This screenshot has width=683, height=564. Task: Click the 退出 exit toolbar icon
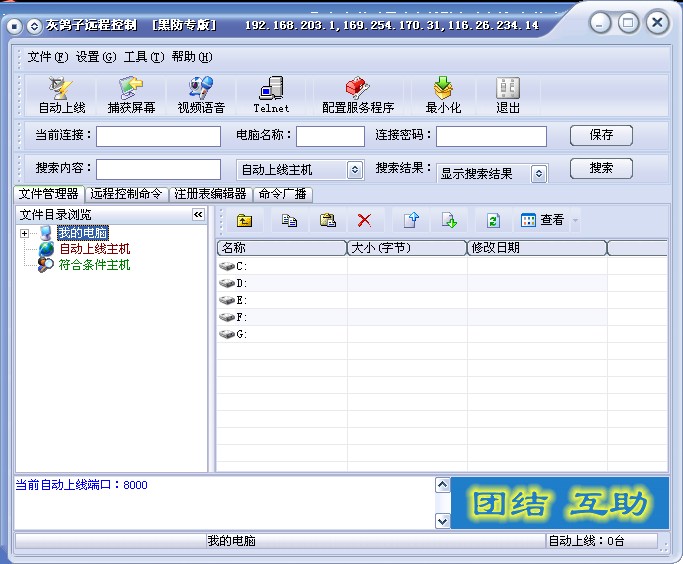point(508,95)
